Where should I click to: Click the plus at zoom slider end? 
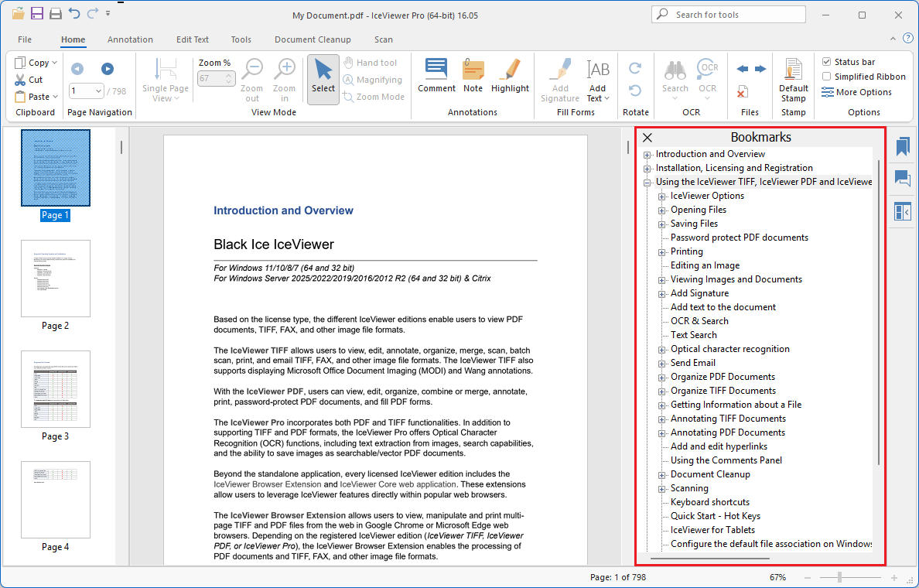coord(893,577)
